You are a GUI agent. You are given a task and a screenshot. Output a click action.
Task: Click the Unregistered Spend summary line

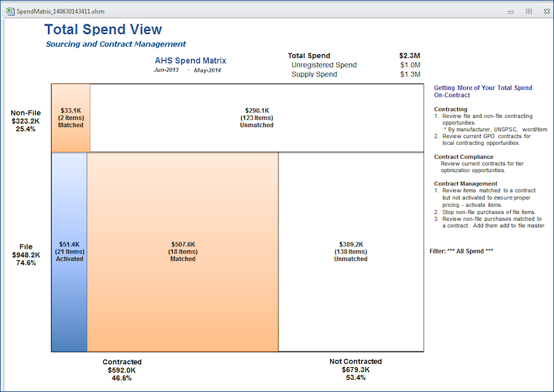coord(324,65)
